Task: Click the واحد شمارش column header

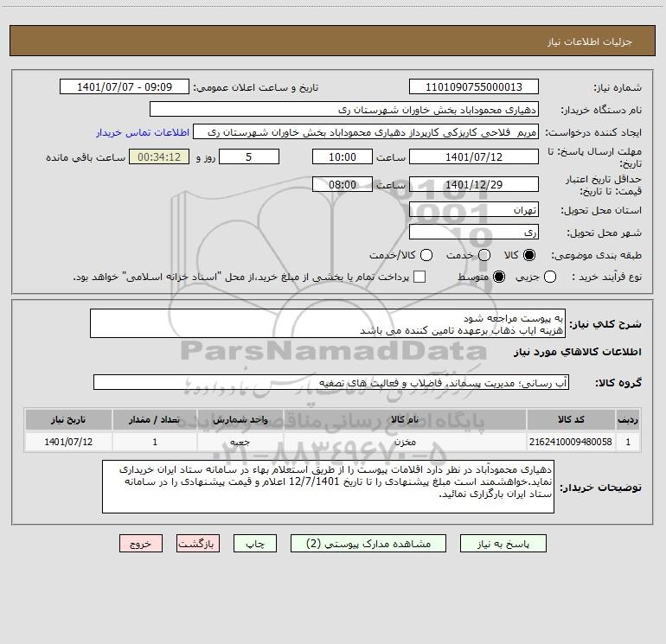Action: tap(240, 419)
